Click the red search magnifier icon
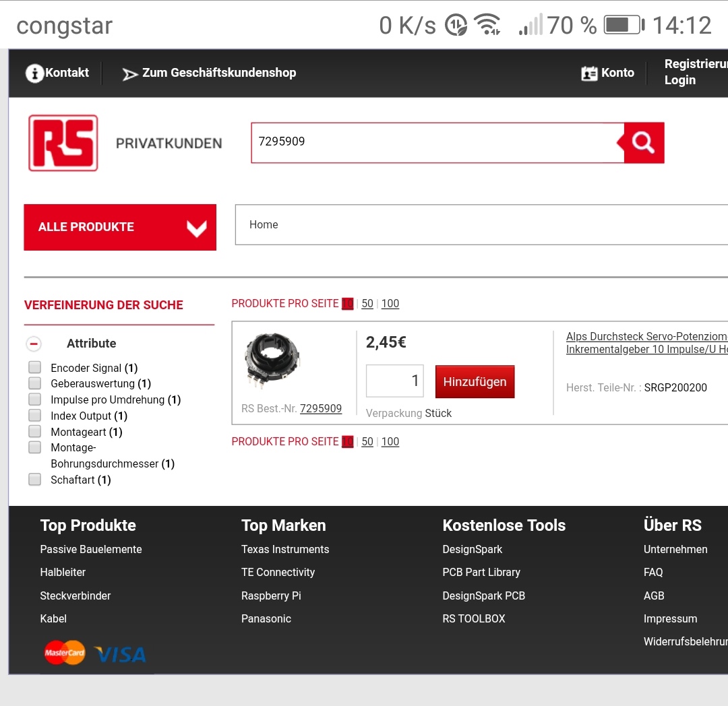The image size is (728, 706). pyautogui.click(x=644, y=143)
